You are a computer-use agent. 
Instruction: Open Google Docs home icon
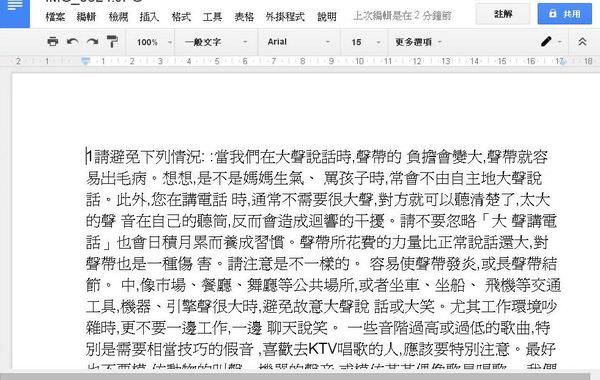(x=15, y=11)
